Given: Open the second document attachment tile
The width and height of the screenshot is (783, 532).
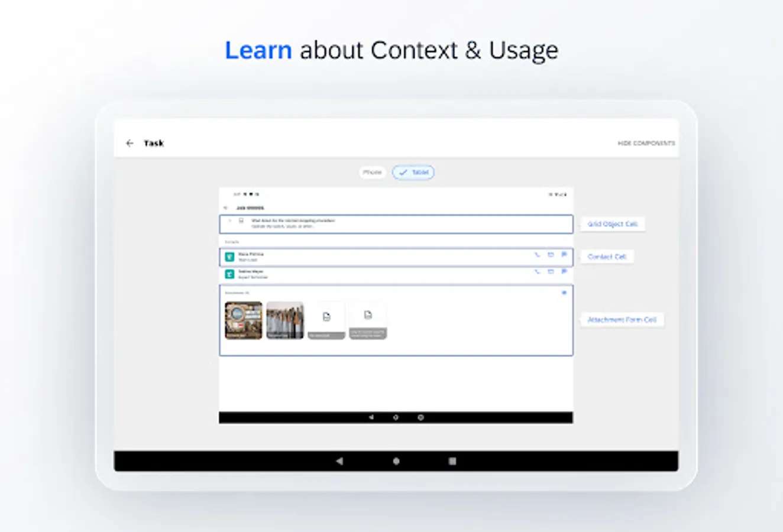Looking at the screenshot, I should (x=368, y=320).
